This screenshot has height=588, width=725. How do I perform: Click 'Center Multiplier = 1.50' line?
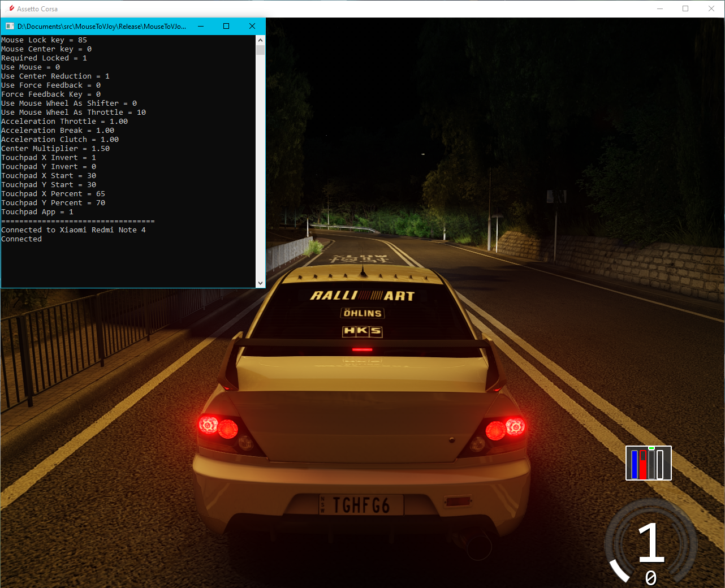click(55, 149)
